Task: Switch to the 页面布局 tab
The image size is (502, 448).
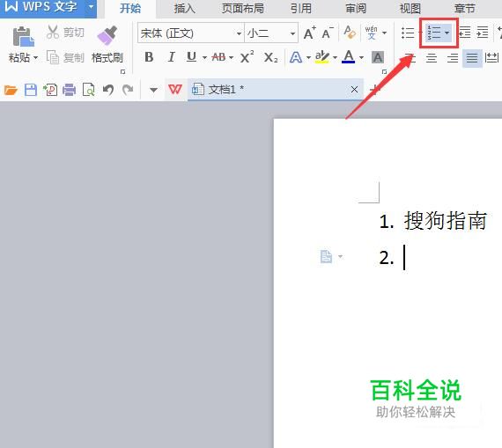Action: 243,8
